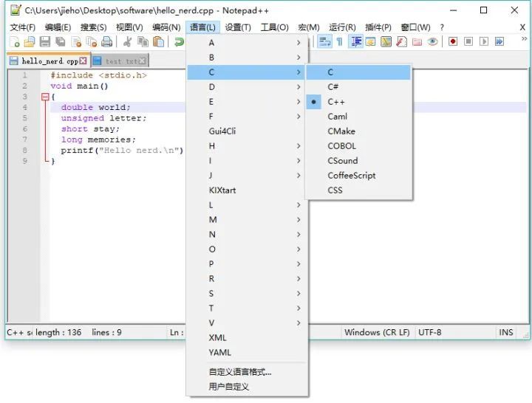Start macro recording with red dot icon
The width and height of the screenshot is (532, 403).
(x=453, y=41)
